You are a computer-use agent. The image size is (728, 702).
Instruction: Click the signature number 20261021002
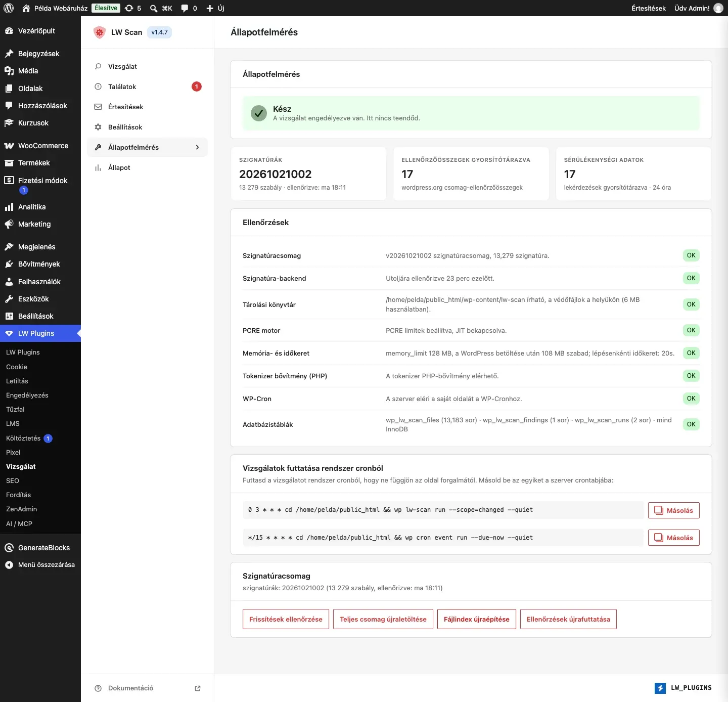click(x=276, y=174)
